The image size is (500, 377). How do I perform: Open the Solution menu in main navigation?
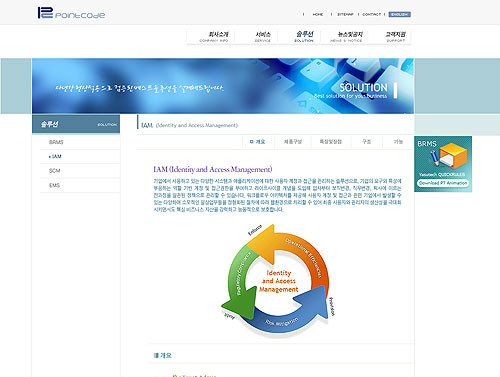click(304, 36)
